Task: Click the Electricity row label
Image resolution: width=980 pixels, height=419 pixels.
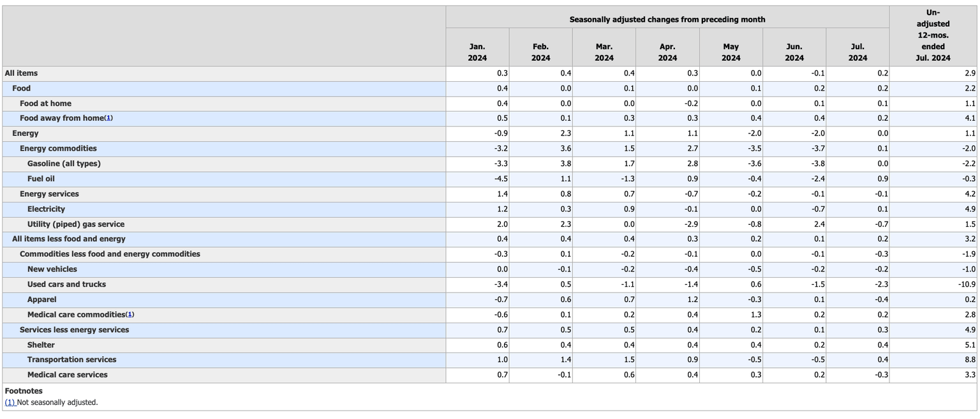Action: point(46,209)
